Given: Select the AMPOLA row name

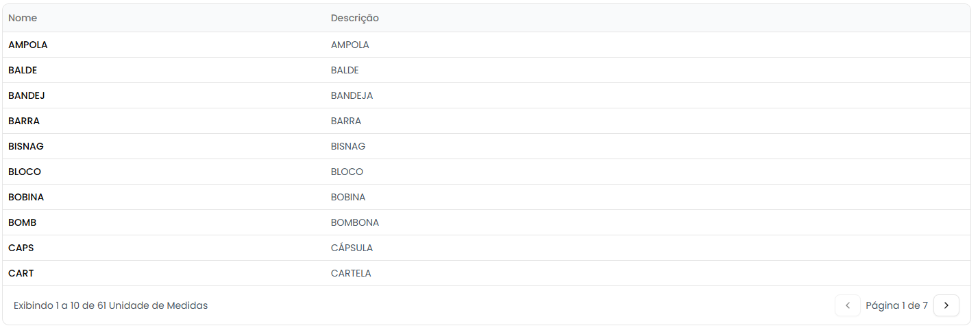Looking at the screenshot, I should (28, 45).
